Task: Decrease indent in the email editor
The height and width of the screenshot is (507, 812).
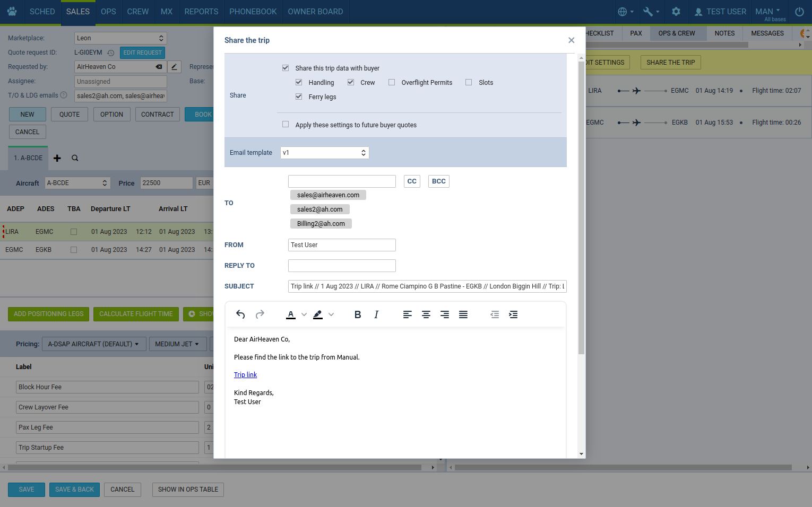Action: [495, 314]
